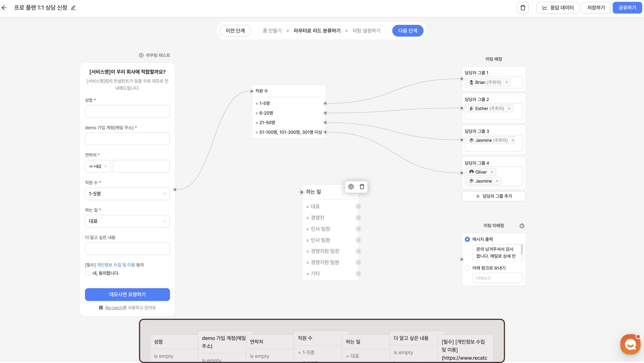Click the pencil icon to edit title
This screenshot has height=363, width=644.
point(73,8)
